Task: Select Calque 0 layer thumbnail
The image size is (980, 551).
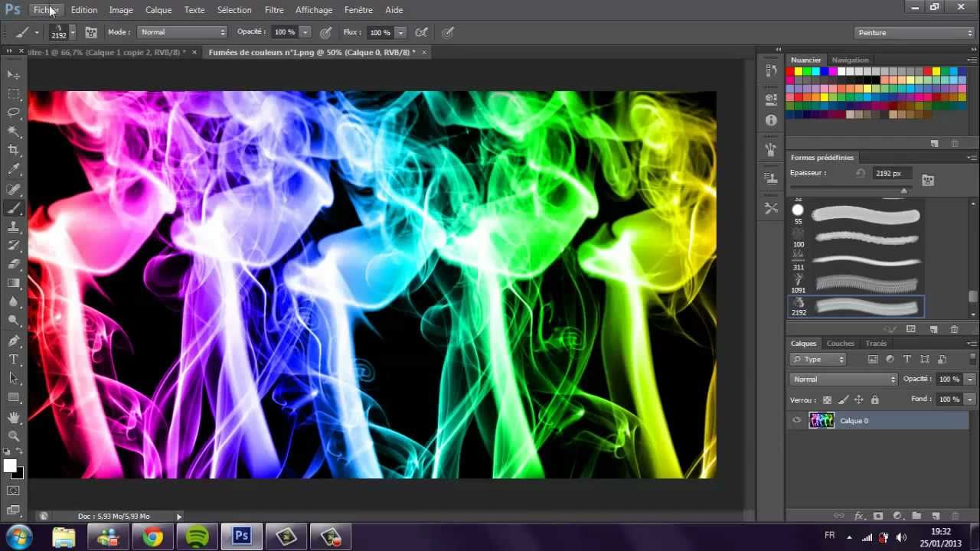Action: click(822, 420)
